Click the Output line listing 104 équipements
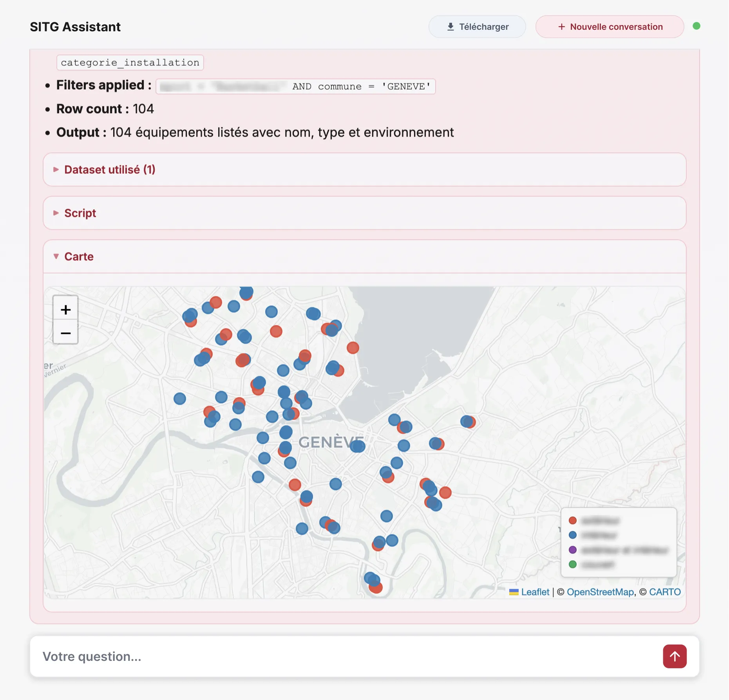The width and height of the screenshot is (729, 700). [255, 132]
